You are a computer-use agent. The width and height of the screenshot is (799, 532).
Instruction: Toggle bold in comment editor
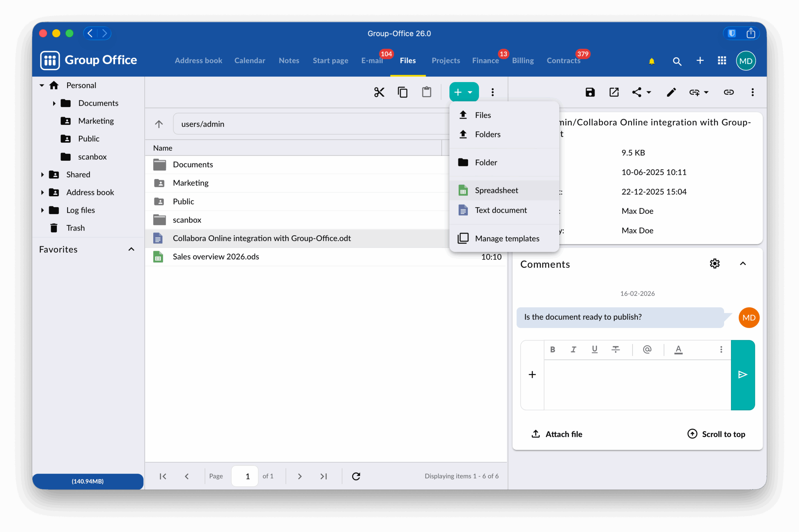(552, 349)
